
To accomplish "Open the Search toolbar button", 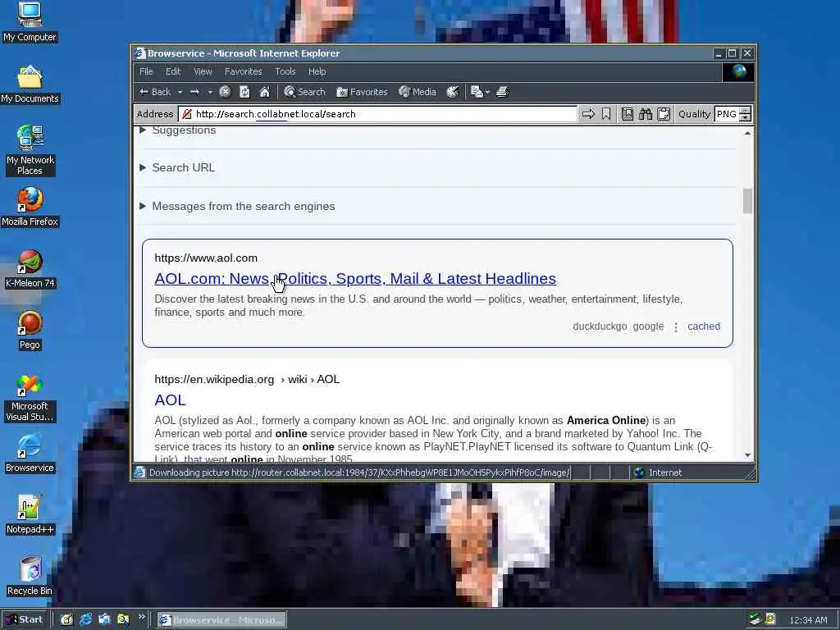I will click(x=304, y=92).
